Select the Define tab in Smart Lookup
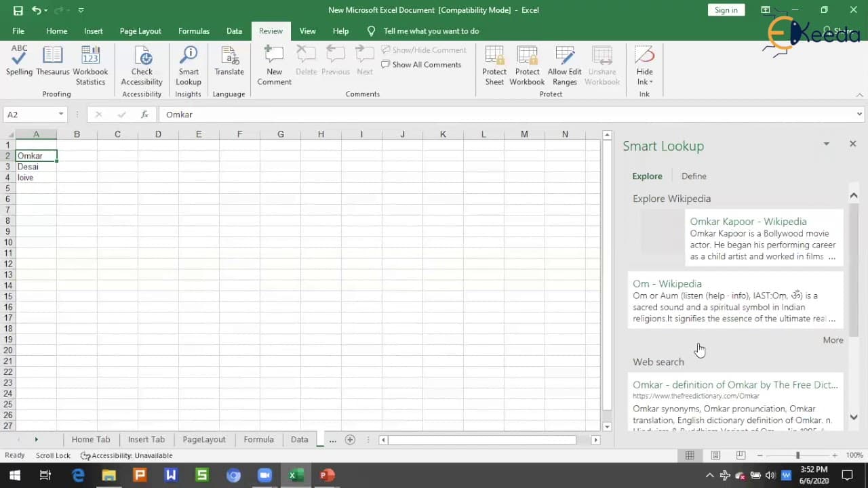 click(x=694, y=176)
